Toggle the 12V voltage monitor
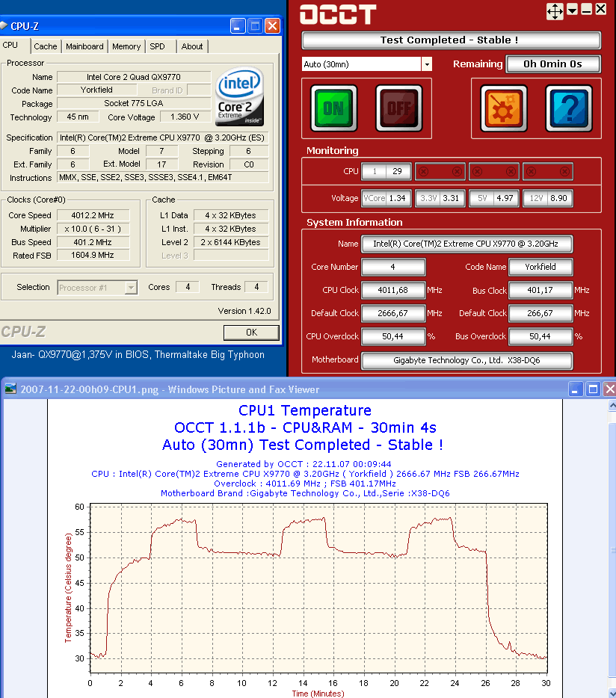The image size is (616, 698). tap(535, 198)
